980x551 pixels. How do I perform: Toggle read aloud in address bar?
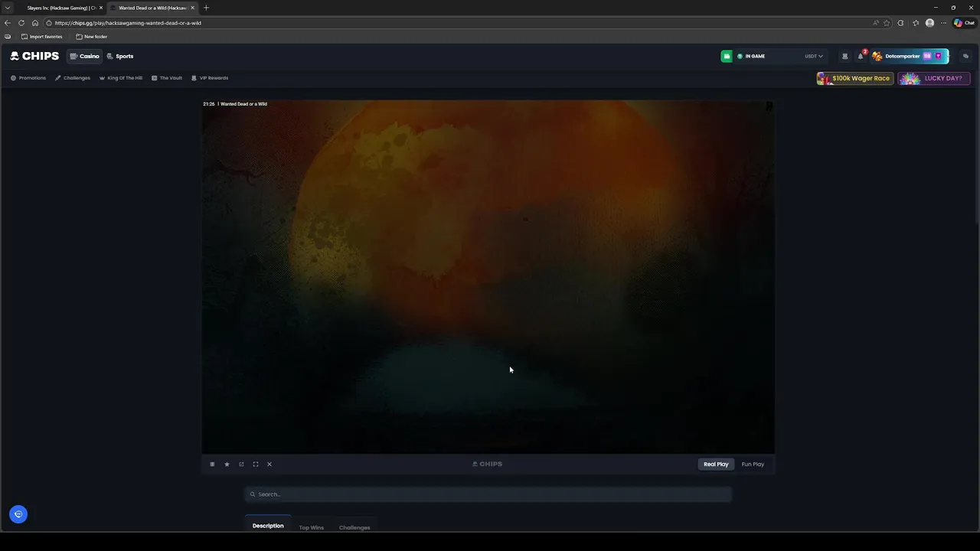pyautogui.click(x=876, y=23)
